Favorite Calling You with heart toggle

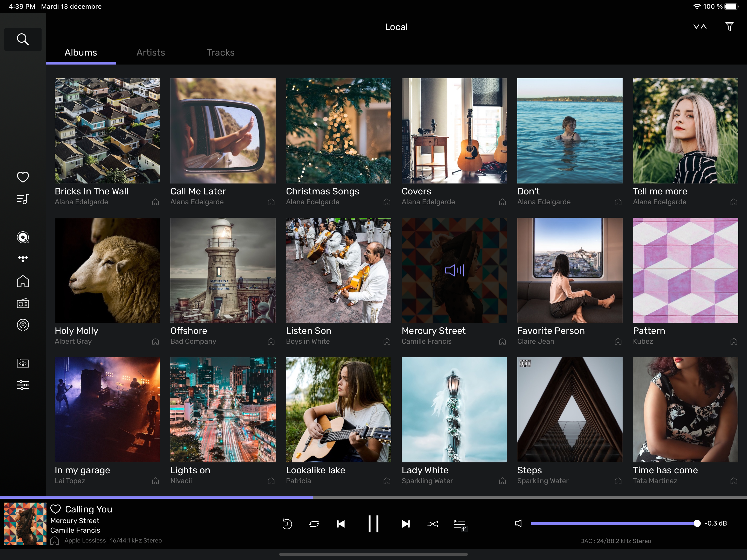pyautogui.click(x=56, y=509)
